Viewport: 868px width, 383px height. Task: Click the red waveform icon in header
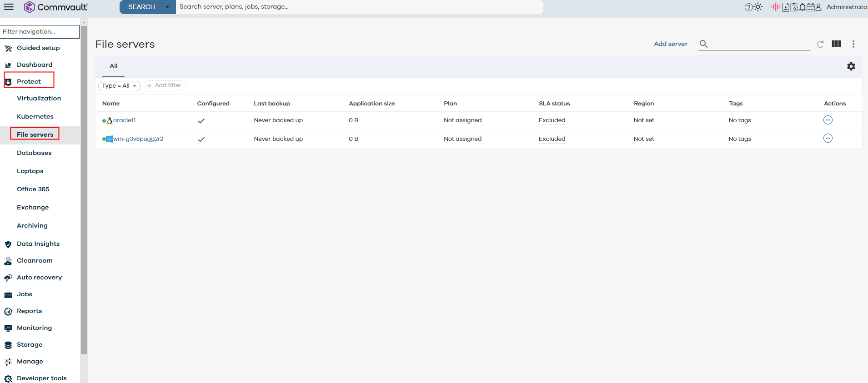pos(775,7)
